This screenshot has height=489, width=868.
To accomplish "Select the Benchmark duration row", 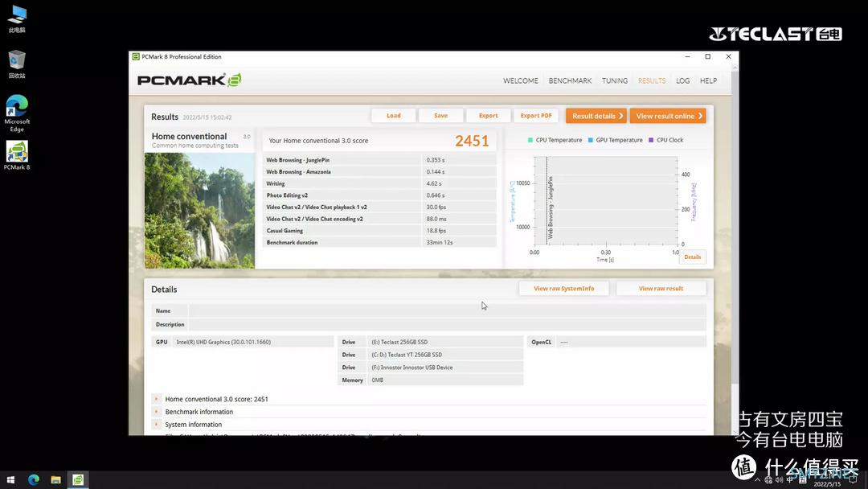I will (379, 243).
